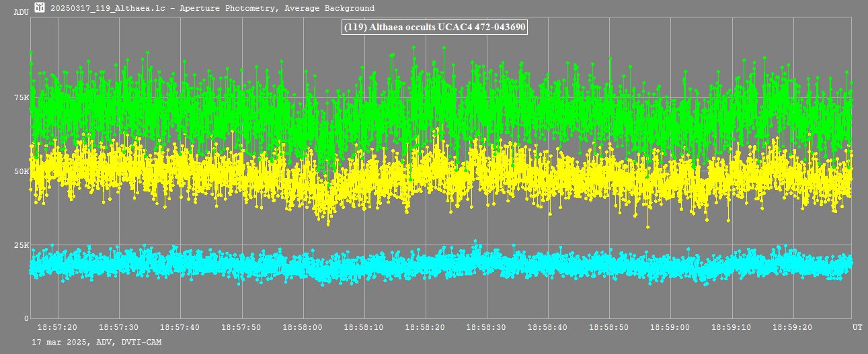Click the Tangra light curve file icon
This screenshot has width=868, height=354.
(40, 7)
